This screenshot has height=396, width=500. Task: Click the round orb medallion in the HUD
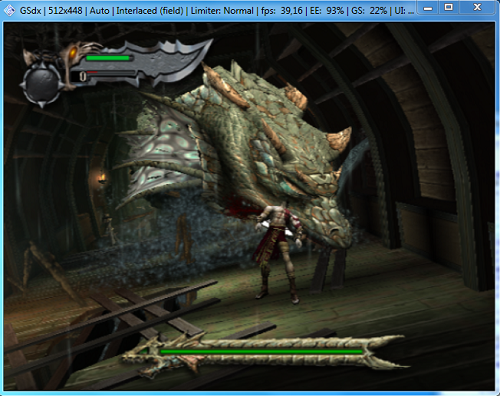[41, 83]
